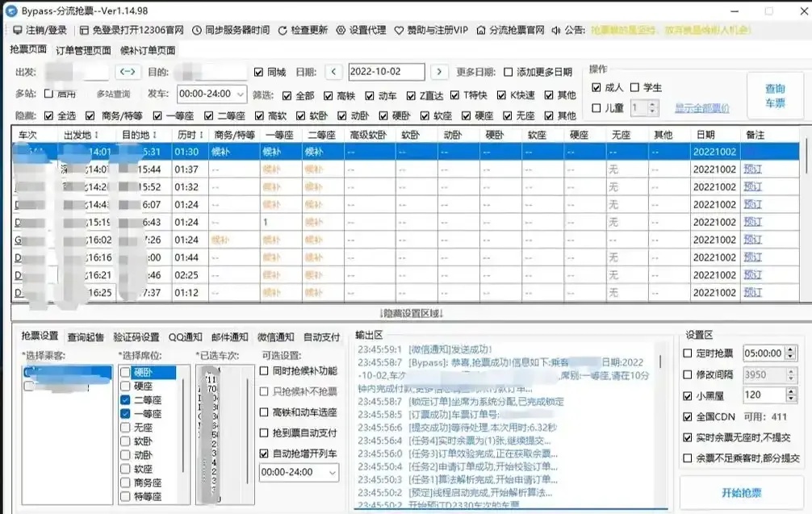Select the 01:12 duration train row
The width and height of the screenshot is (812, 514).
coord(405,292)
